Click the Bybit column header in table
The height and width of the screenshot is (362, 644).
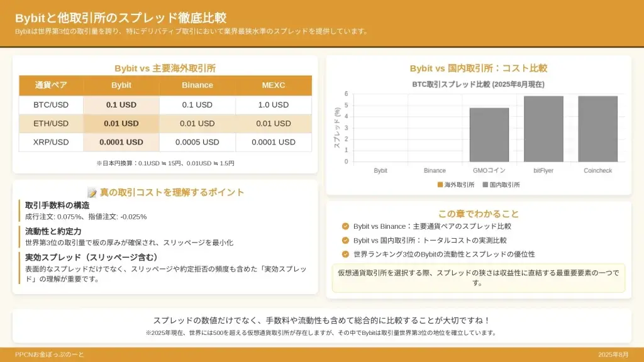point(121,85)
